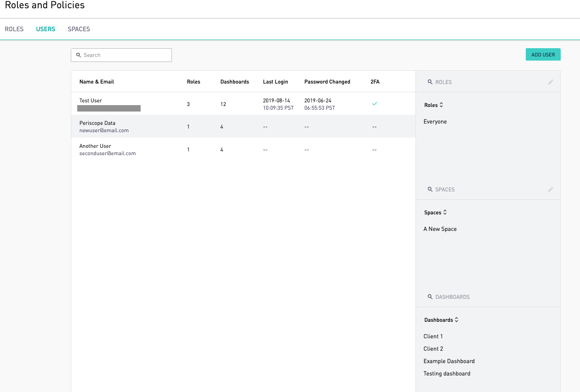Screen dimensions: 580x392
Task: Click the magnifier icon beside SPACES panel search
Action: click(430, 190)
